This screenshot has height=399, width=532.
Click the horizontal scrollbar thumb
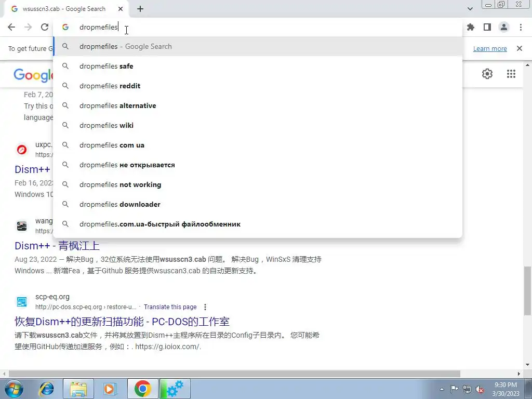(x=234, y=374)
